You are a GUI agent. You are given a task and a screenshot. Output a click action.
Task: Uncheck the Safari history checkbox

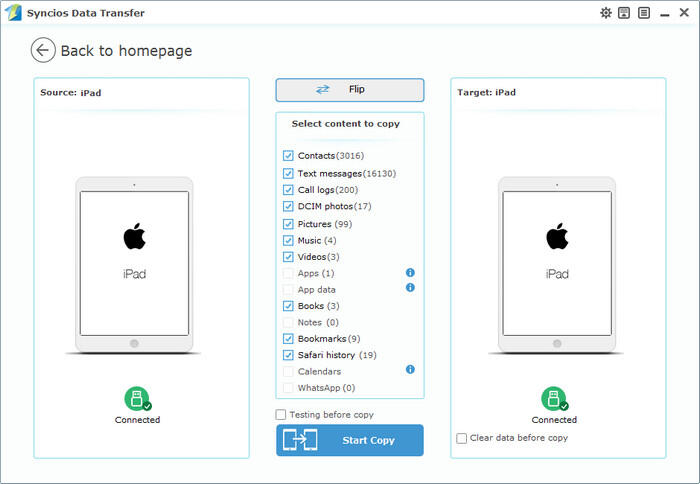tap(288, 355)
